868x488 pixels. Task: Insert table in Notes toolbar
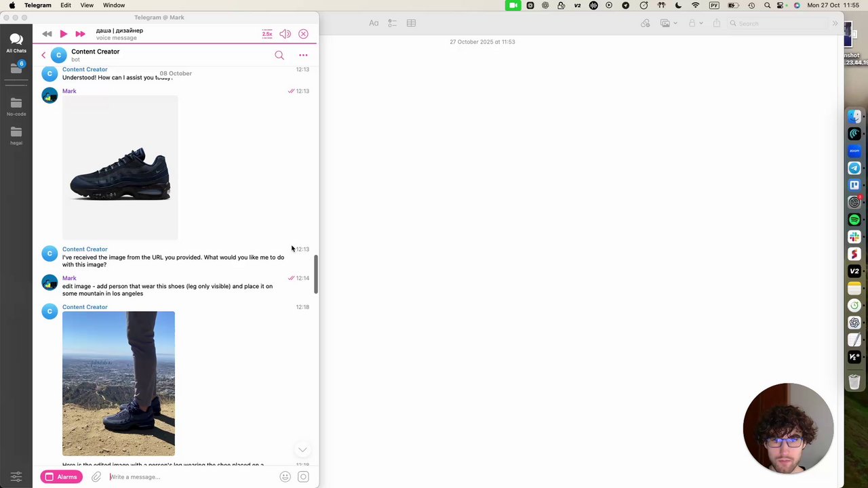(411, 23)
